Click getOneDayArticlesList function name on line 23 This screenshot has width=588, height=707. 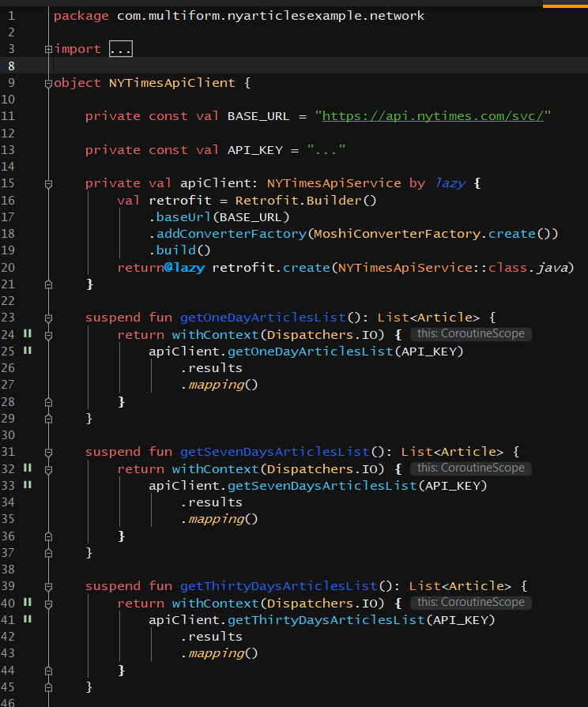coord(262,318)
